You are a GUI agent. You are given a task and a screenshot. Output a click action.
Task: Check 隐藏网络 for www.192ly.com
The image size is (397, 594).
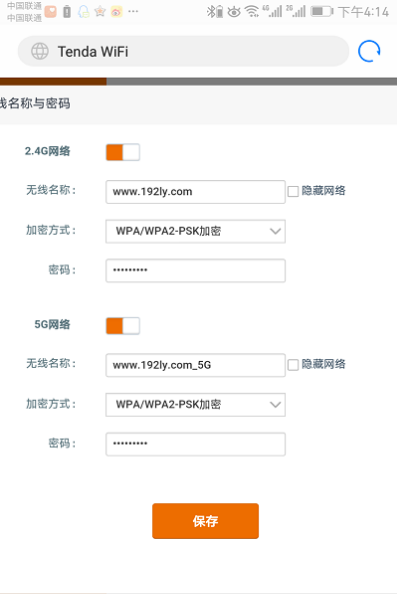293,191
